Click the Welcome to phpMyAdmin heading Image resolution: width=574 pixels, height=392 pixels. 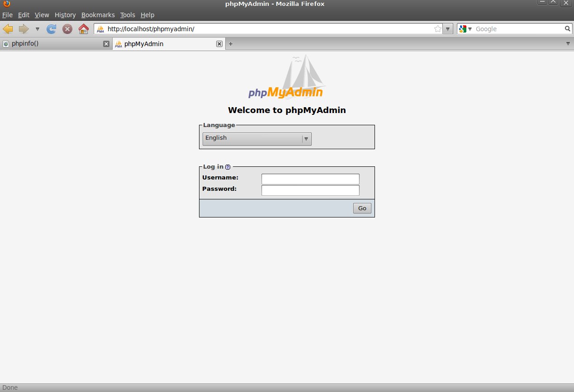click(x=287, y=110)
